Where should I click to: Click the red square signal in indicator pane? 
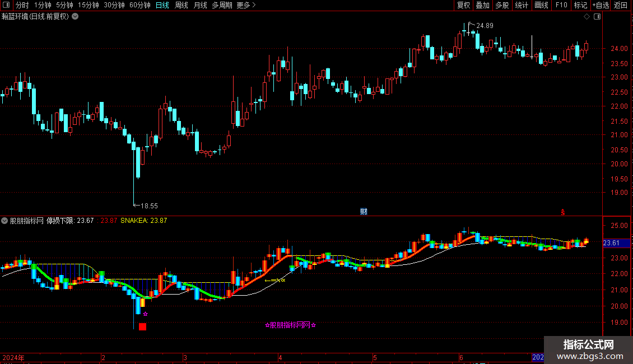[x=142, y=326]
